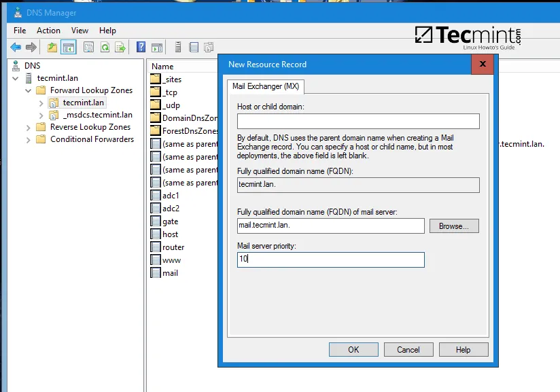Click the Up One Level folder icon
The image size is (560, 392).
pyautogui.click(x=53, y=47)
